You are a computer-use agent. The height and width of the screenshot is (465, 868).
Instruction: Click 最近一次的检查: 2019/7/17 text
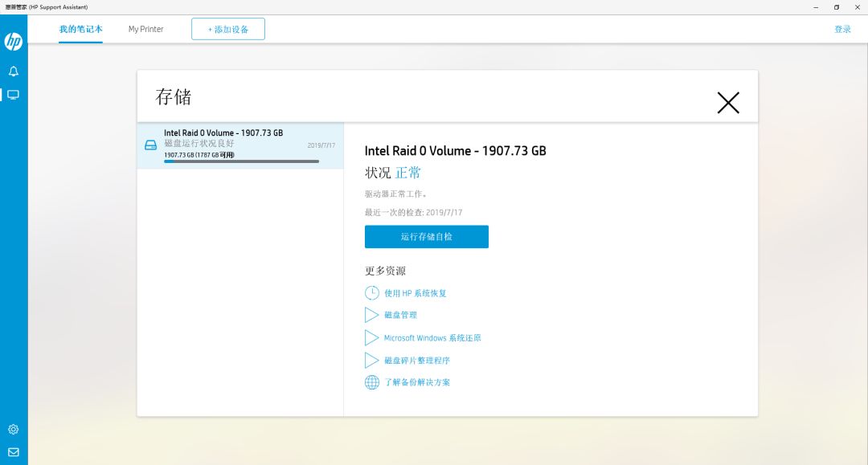pyautogui.click(x=413, y=212)
